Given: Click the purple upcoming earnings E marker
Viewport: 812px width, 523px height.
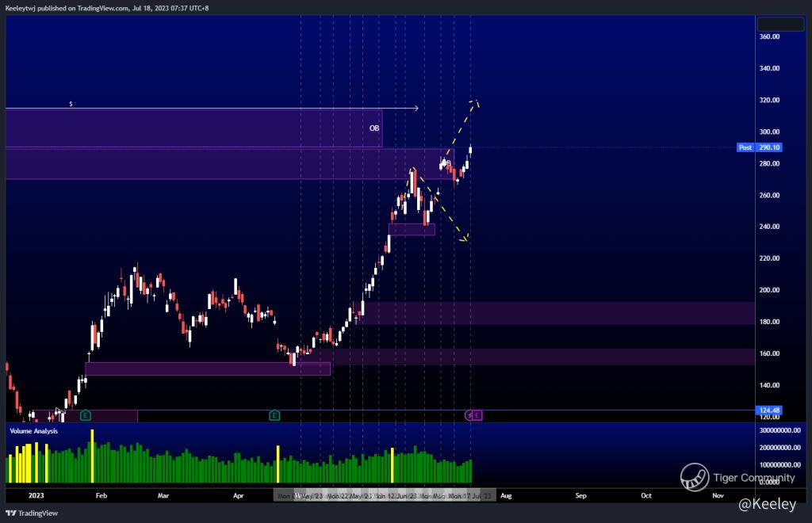Looking at the screenshot, I should click(x=477, y=415).
